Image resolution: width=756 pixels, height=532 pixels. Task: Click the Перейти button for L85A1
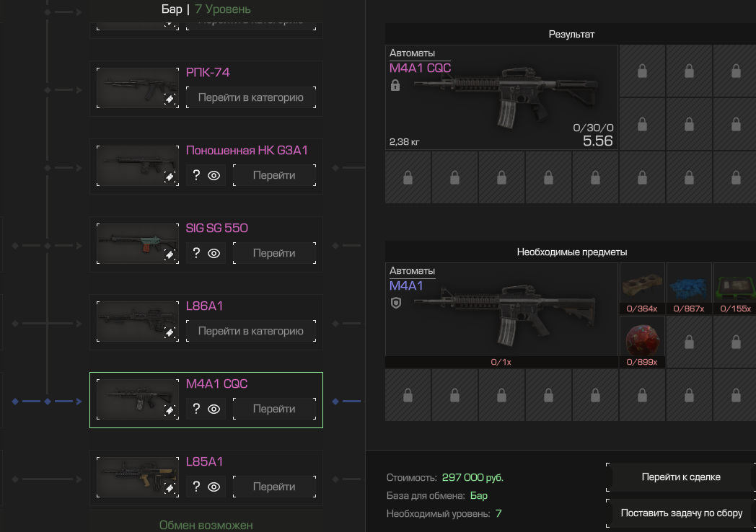274,487
